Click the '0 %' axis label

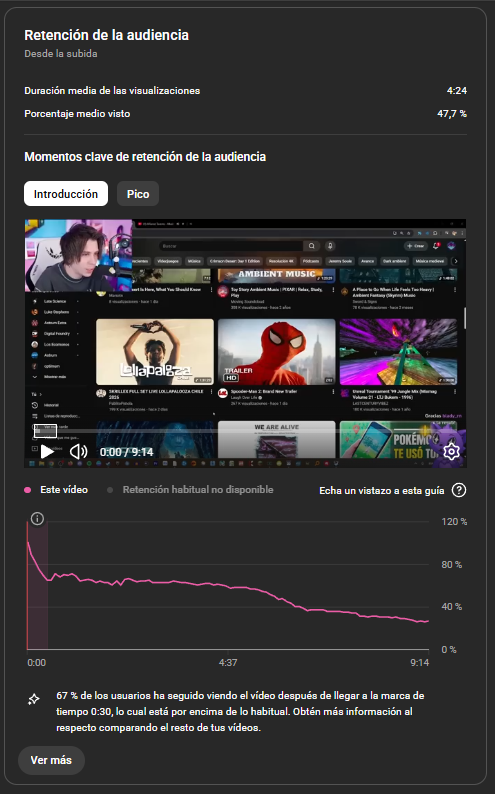tap(448, 650)
